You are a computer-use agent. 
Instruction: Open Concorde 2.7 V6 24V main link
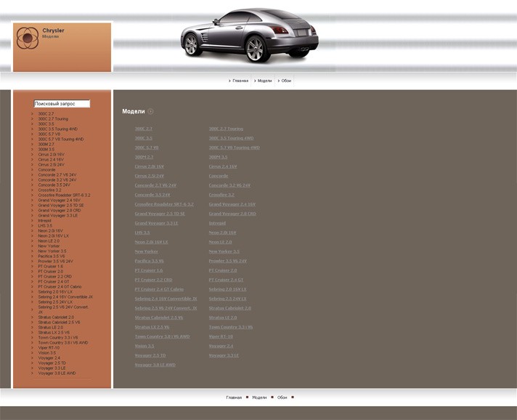[x=155, y=185]
